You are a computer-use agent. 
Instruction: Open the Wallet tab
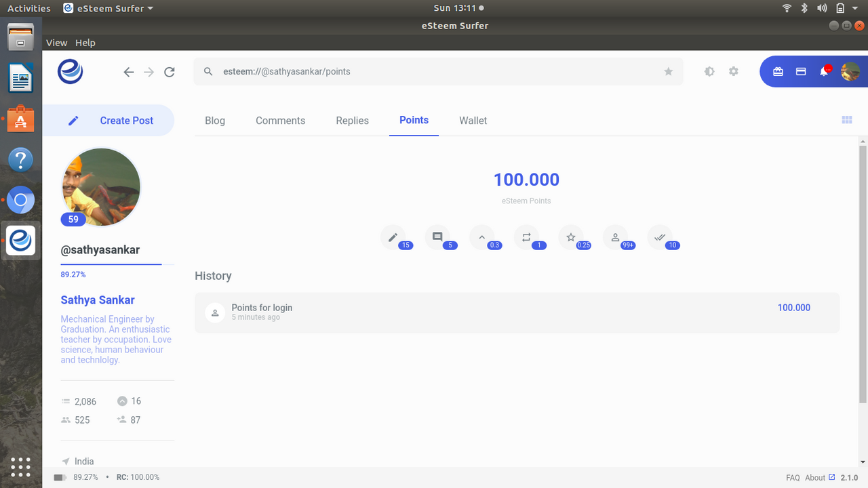473,121
